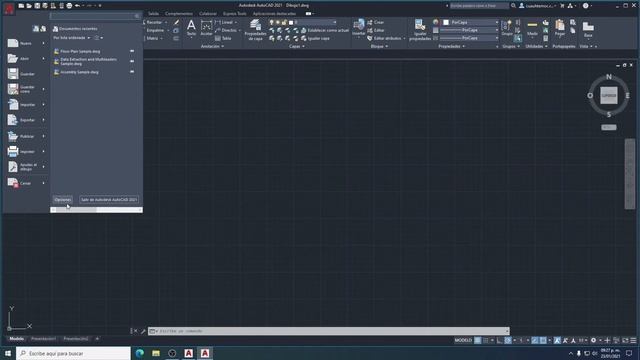The height and width of the screenshot is (360, 640).
Task: Pin the Assembly Sample.dwg entry
Action: (132, 71)
